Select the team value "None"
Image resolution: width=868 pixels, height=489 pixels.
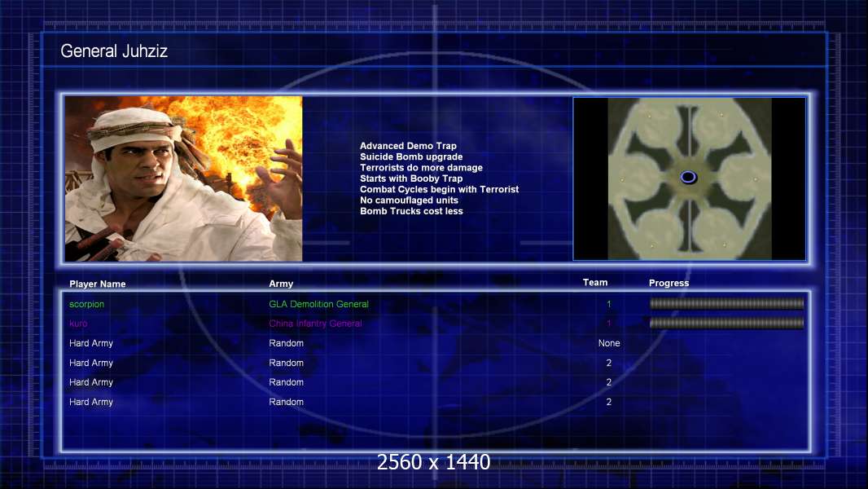pos(609,343)
